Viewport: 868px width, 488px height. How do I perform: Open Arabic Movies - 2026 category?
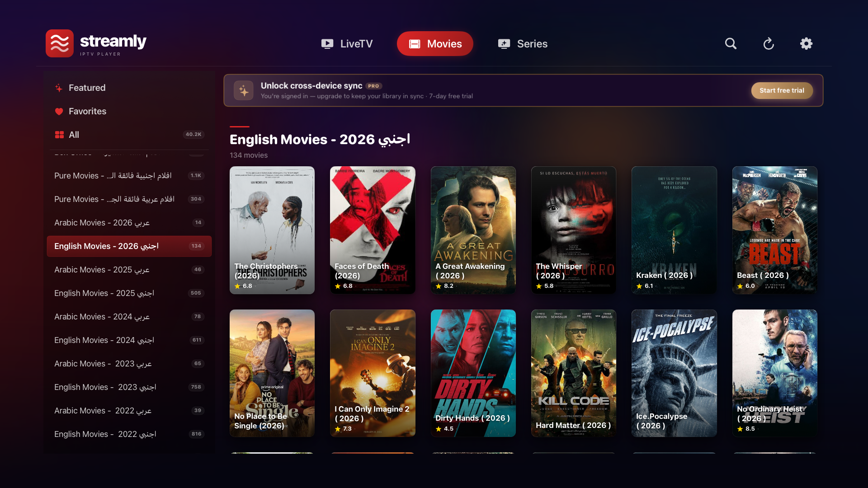[x=129, y=223]
